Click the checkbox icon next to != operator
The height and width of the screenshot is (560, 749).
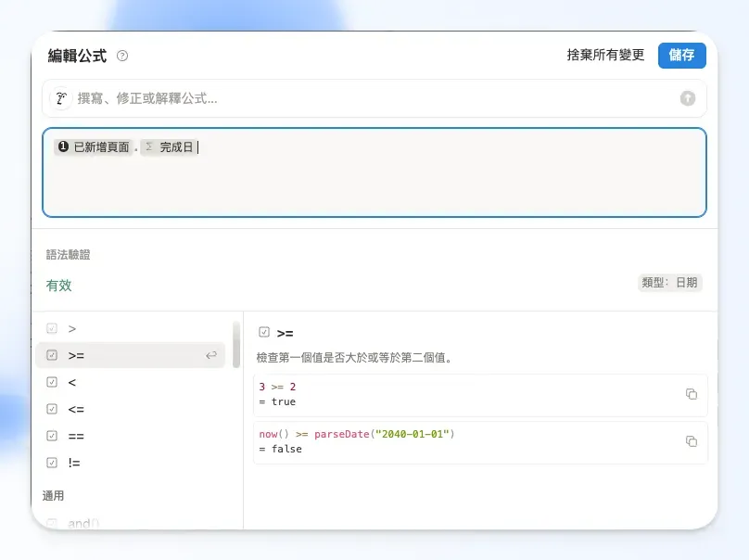pos(52,463)
